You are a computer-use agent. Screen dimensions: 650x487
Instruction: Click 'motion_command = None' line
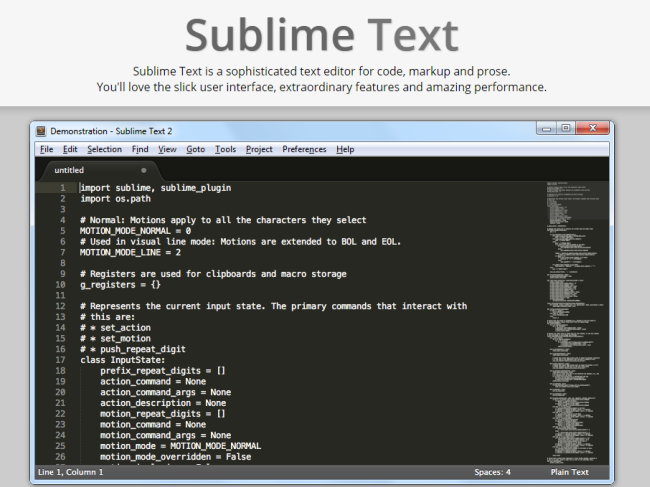pyautogui.click(x=153, y=425)
